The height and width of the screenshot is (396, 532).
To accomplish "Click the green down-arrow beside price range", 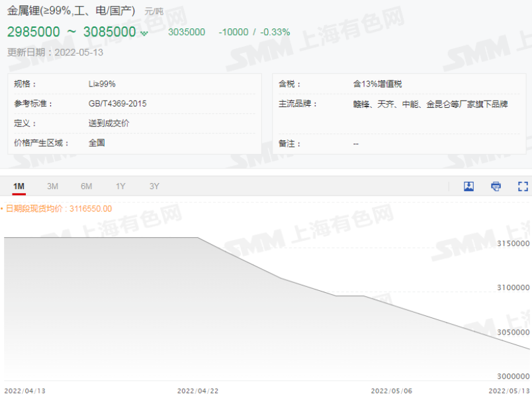I will pos(144,33).
